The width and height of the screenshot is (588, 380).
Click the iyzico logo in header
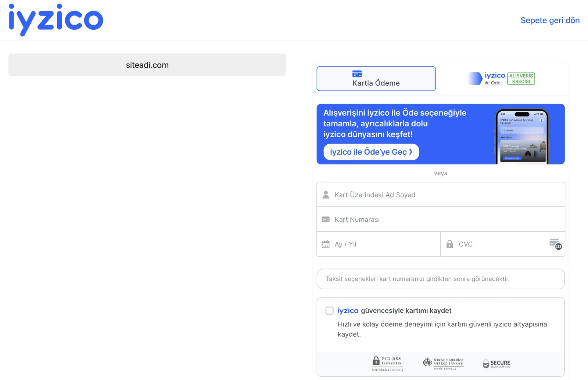pos(56,20)
